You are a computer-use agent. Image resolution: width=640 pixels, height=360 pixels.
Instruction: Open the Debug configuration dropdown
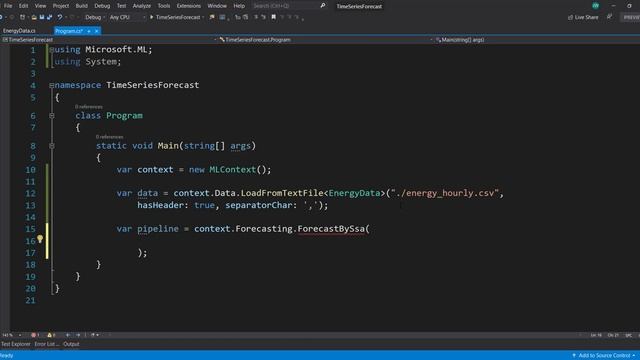pyautogui.click(x=95, y=17)
